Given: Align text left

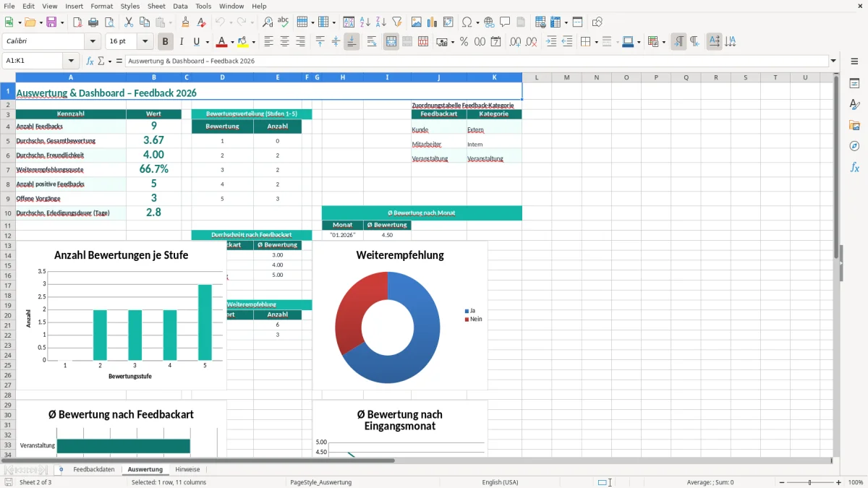Looking at the screenshot, I should [x=268, y=42].
